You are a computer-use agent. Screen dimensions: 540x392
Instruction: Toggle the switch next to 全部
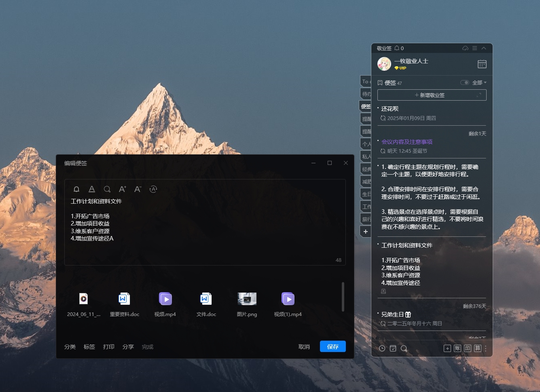465,82
